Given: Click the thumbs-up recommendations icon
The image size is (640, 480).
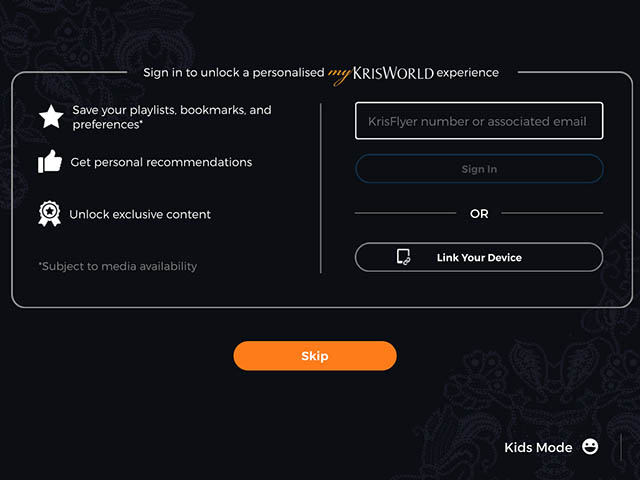Looking at the screenshot, I should [50, 162].
